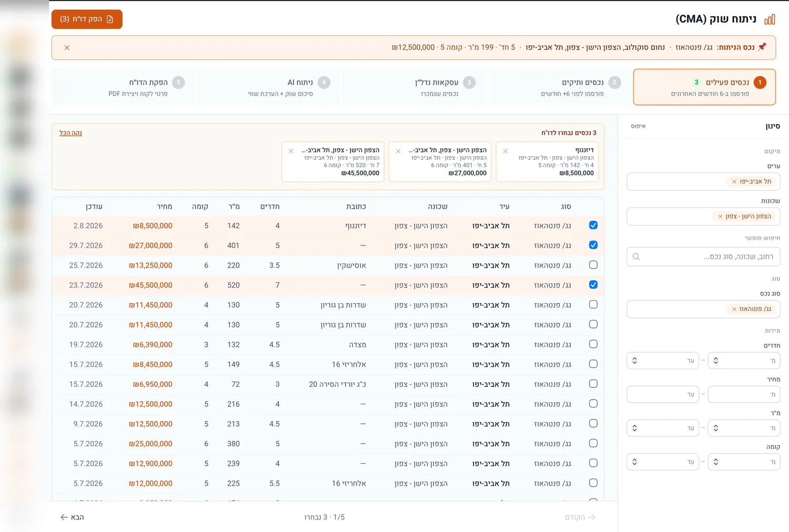Screen dimensions: 789x532
Task: Sort by the מחיר column header
Action: coord(164,207)
